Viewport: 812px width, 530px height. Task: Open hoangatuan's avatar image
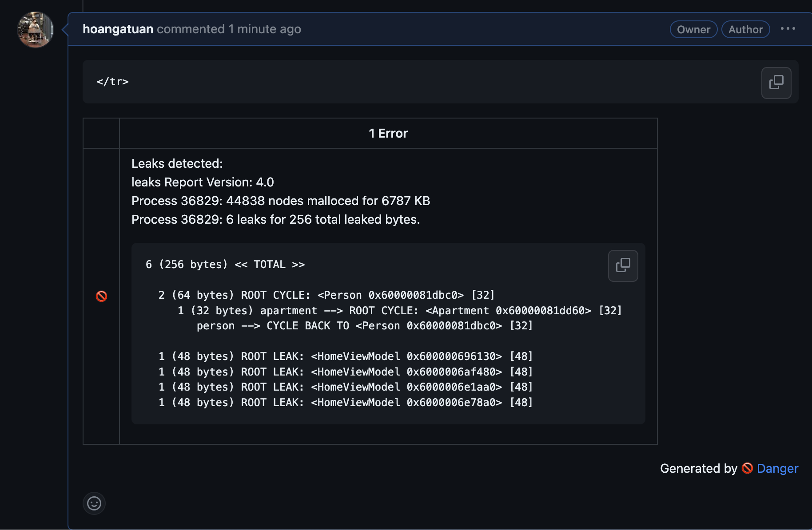tap(36, 30)
